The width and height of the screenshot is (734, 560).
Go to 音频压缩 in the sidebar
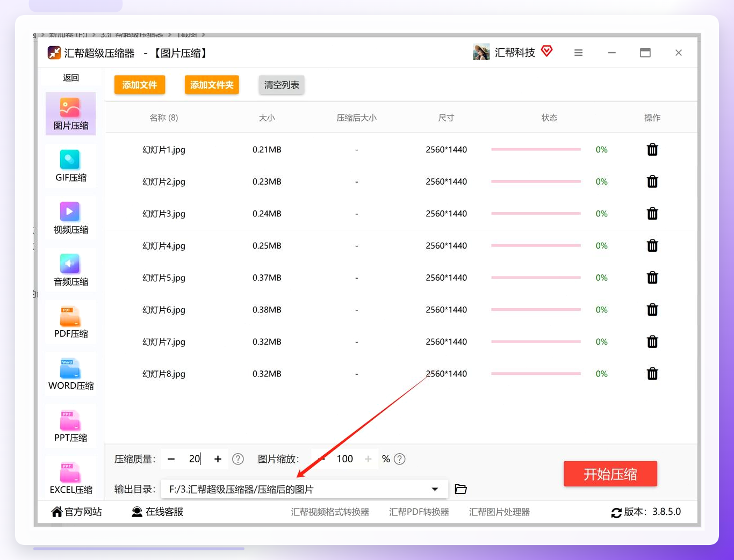click(x=71, y=270)
